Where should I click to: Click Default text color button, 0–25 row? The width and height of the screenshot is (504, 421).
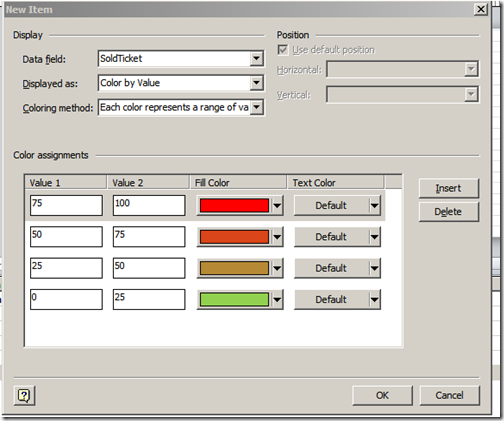click(x=331, y=300)
